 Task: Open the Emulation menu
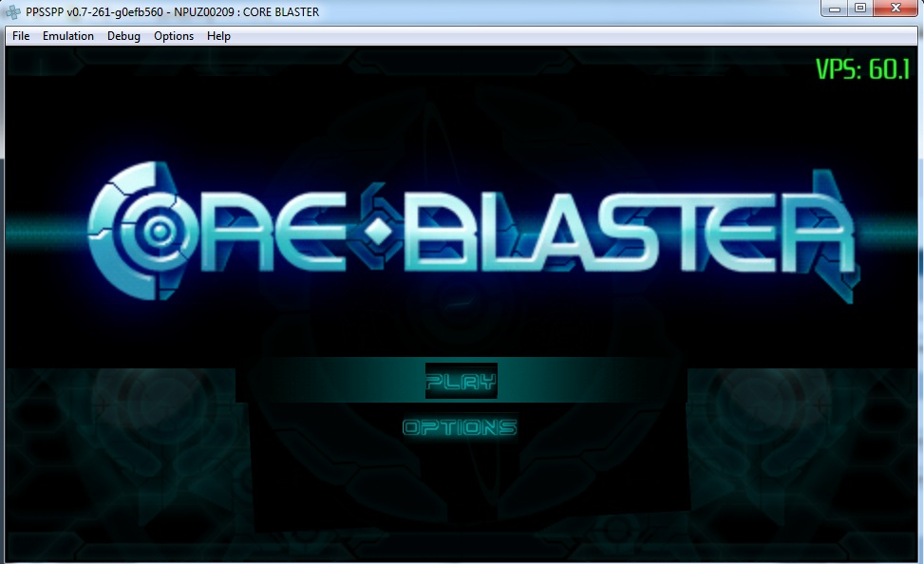click(68, 36)
